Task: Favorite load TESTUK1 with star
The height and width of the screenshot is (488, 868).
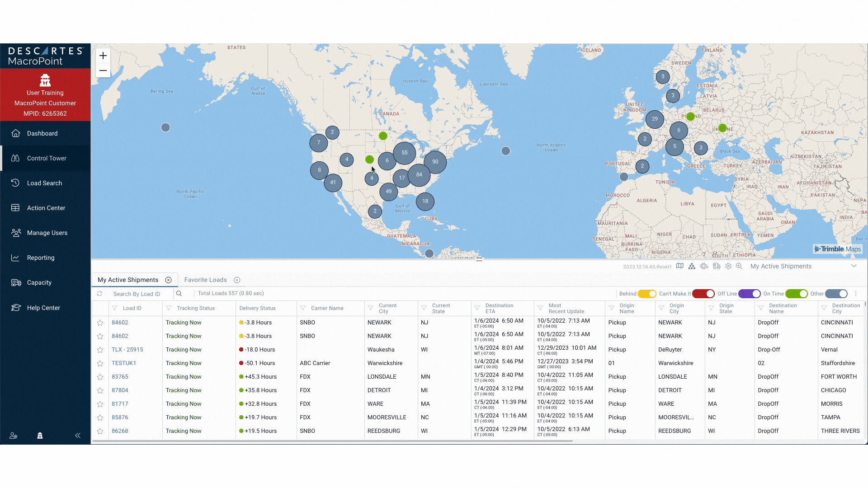Action: pyautogui.click(x=100, y=363)
